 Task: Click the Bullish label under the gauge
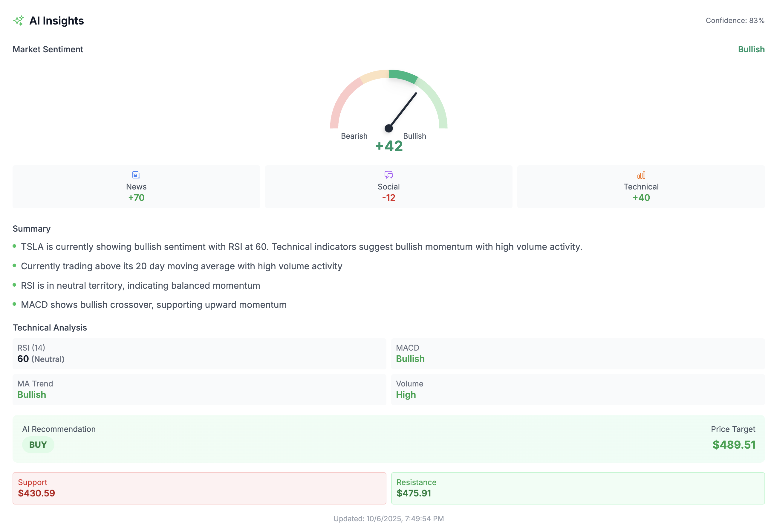pos(414,136)
